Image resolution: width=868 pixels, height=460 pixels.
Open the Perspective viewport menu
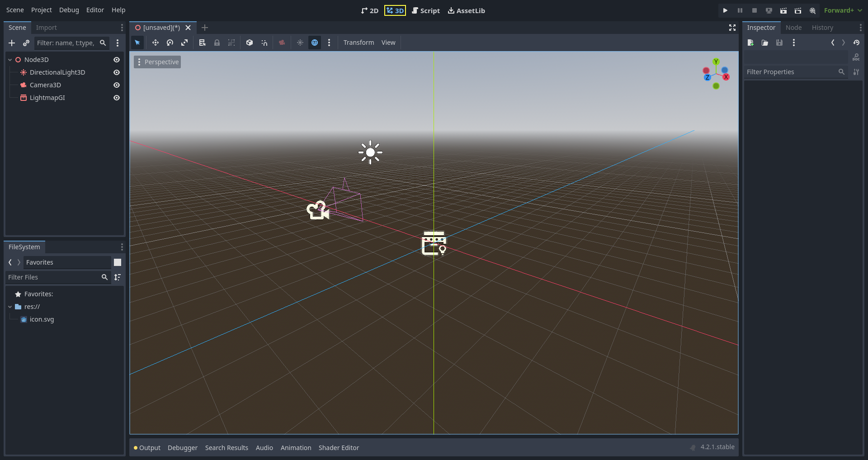(157, 62)
